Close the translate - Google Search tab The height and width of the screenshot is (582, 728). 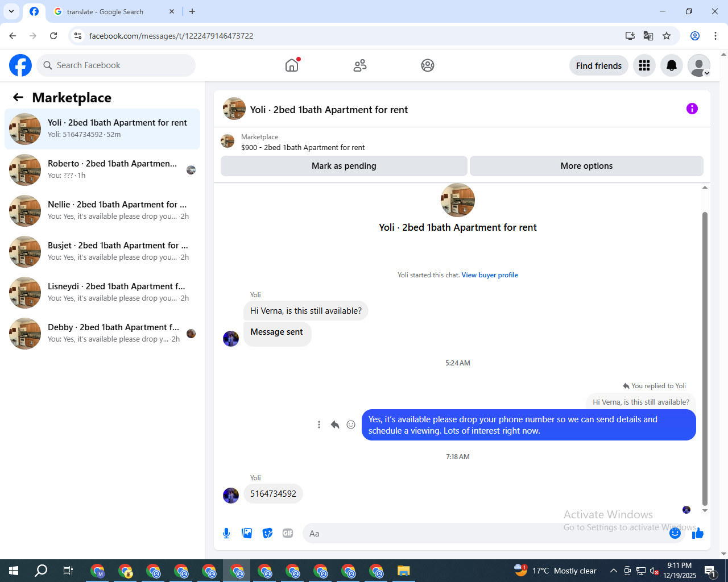172,11
